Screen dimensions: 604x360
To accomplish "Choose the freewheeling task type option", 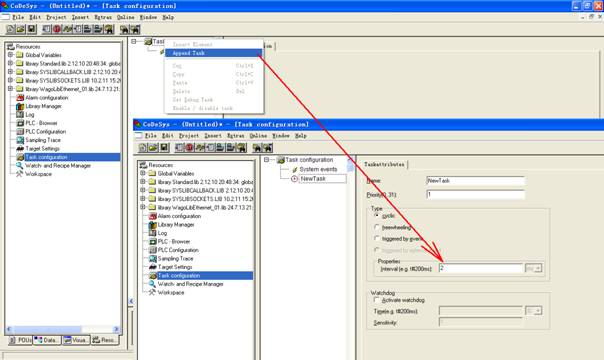I will [x=377, y=227].
